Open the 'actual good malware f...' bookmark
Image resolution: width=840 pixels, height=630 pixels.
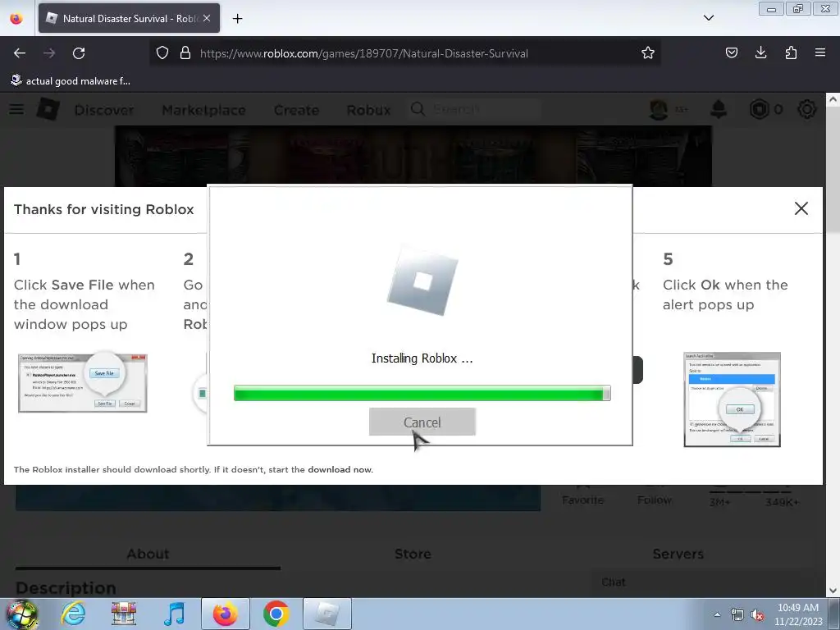point(71,81)
